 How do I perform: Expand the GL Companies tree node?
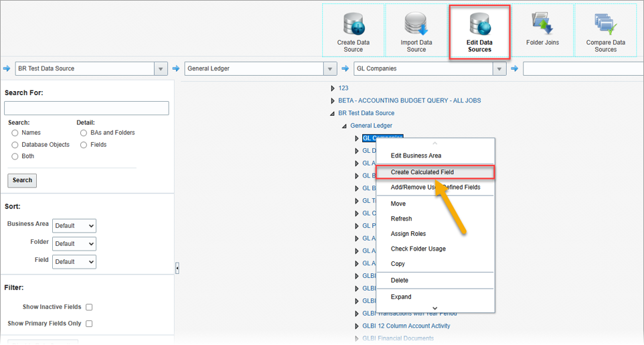[357, 139]
